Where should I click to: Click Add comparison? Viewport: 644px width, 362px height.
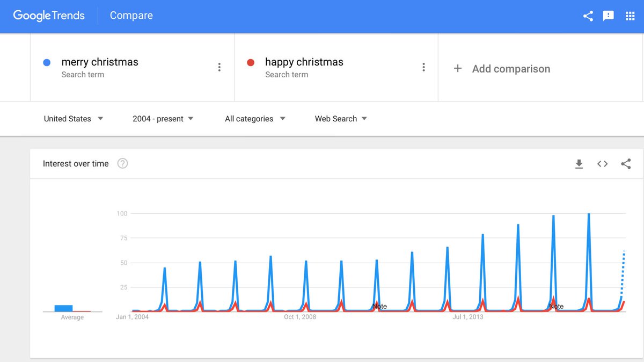(x=502, y=69)
